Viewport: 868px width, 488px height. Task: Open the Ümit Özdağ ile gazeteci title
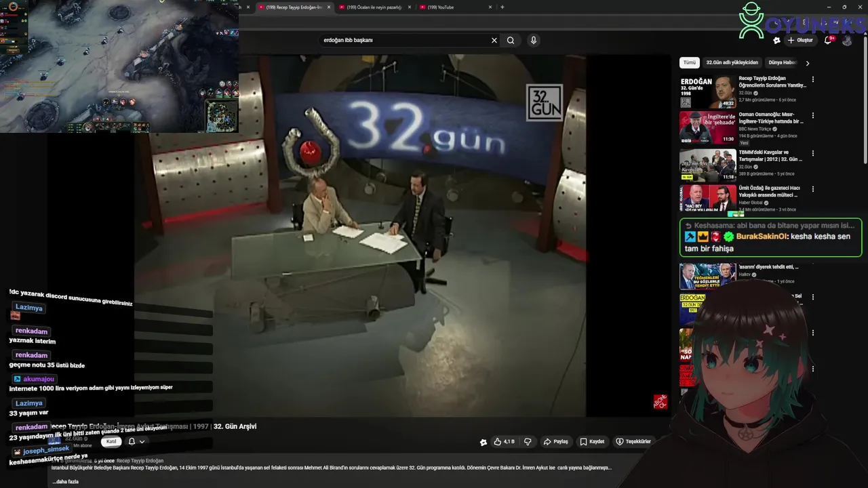770,191
